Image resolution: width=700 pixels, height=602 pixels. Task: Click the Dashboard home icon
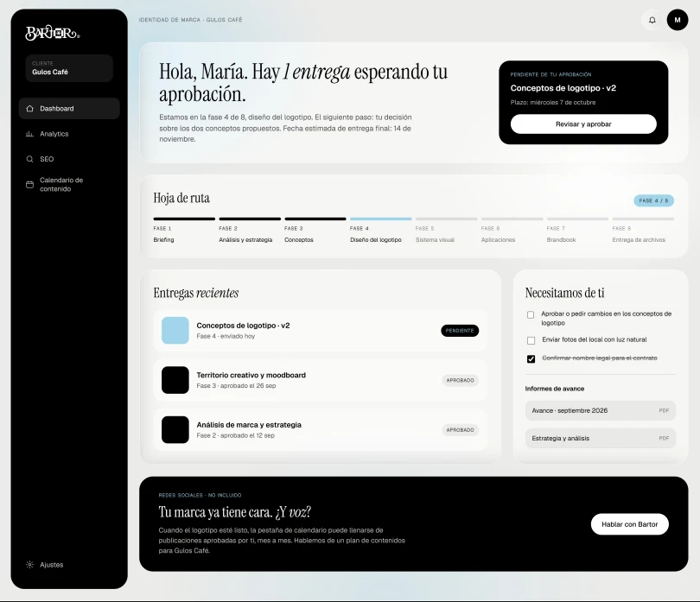(x=30, y=109)
